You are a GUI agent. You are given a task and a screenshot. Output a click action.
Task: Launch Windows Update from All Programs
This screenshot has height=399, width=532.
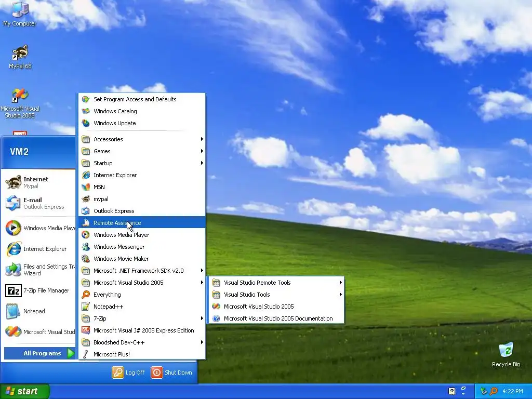click(x=142, y=123)
